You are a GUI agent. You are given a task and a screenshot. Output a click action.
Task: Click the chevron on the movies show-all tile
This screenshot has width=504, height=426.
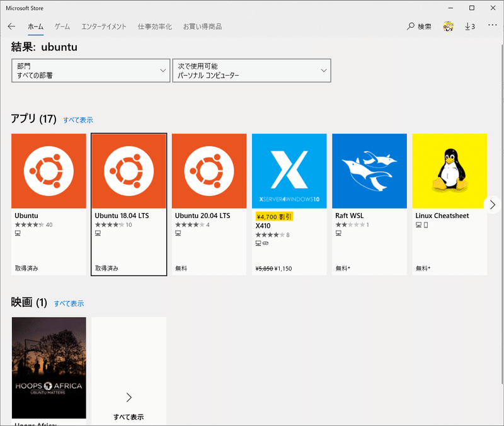pyautogui.click(x=129, y=398)
